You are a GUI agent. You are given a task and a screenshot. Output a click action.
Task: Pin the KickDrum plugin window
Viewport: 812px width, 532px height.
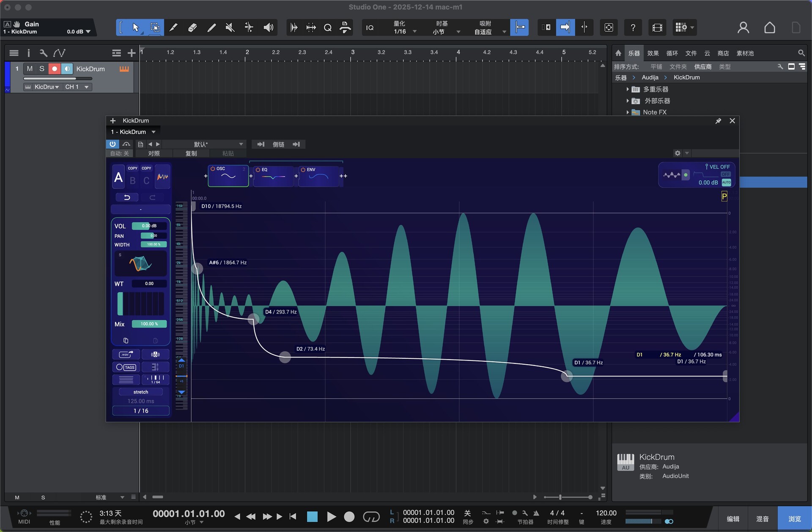click(718, 120)
